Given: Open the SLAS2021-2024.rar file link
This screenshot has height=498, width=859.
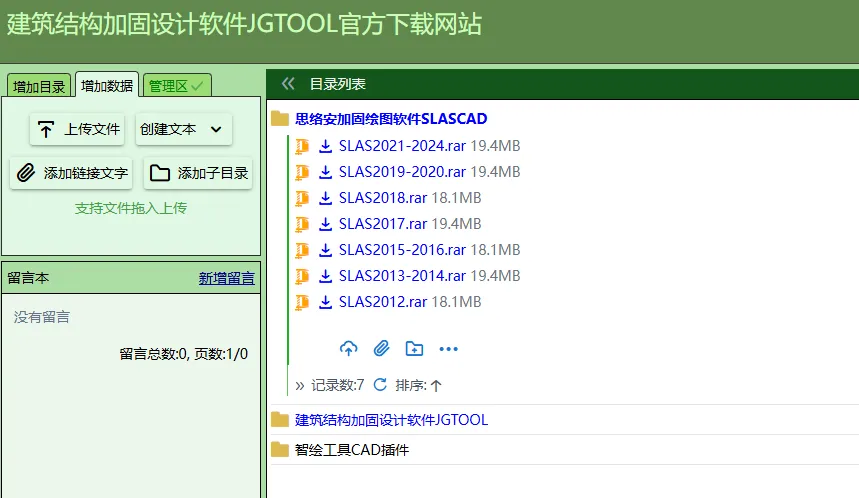Looking at the screenshot, I should point(402,146).
